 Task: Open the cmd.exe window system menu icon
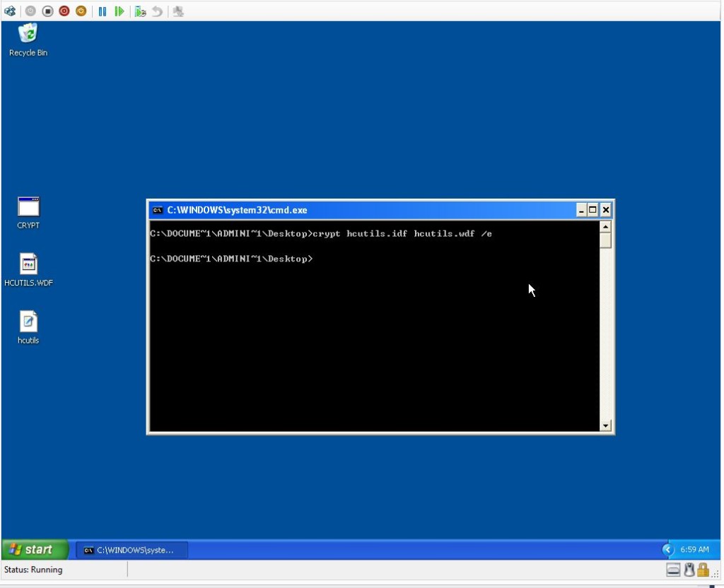pos(158,210)
